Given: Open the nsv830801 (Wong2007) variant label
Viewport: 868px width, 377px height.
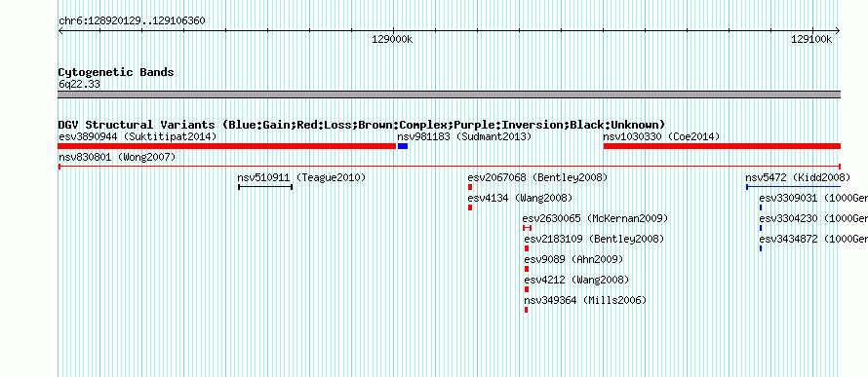Looking at the screenshot, I should click(117, 158).
